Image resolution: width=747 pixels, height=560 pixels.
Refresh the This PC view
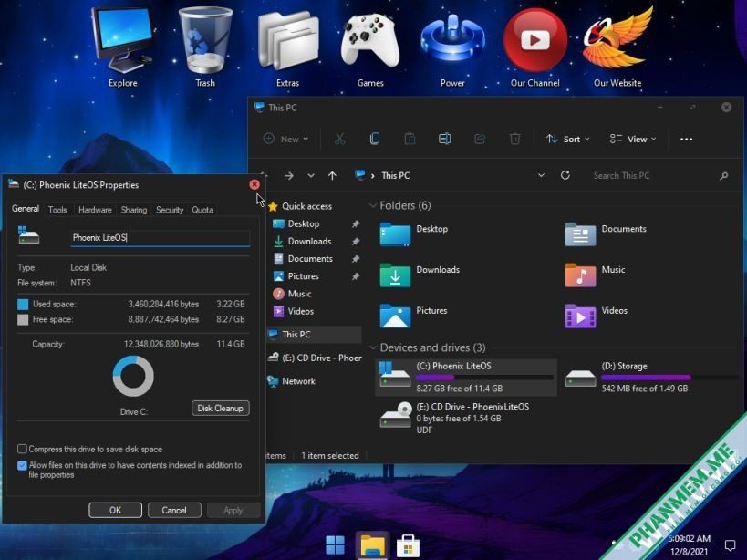click(565, 175)
